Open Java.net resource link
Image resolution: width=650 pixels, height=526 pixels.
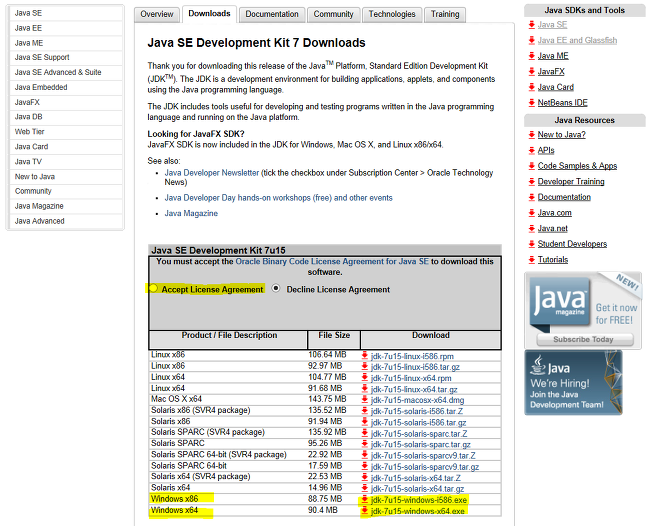(x=553, y=228)
